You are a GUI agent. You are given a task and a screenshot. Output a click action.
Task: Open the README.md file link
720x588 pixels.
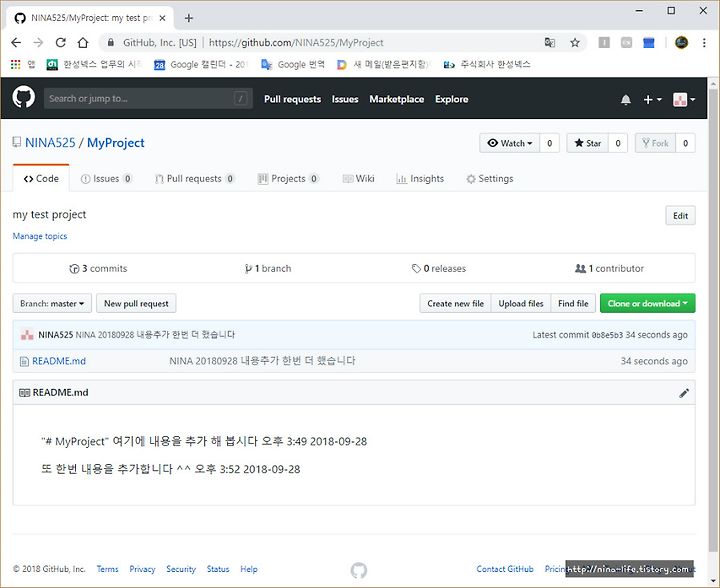pos(59,361)
